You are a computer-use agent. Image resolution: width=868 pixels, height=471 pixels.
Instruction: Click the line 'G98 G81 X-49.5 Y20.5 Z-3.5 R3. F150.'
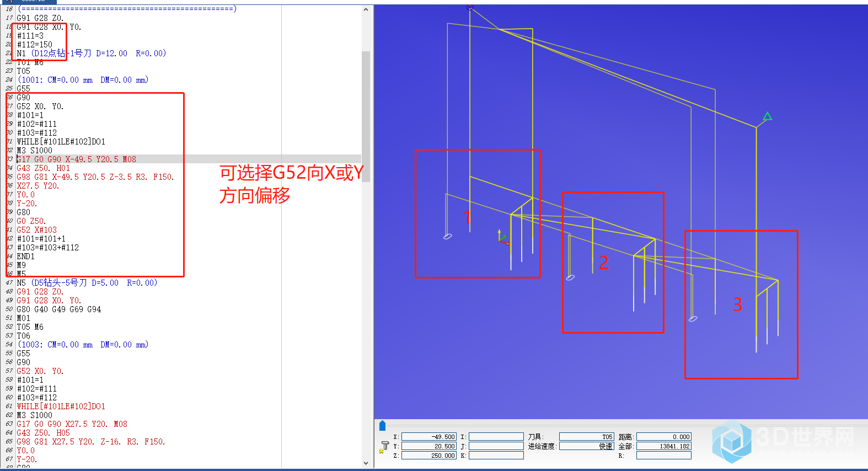tap(95, 177)
